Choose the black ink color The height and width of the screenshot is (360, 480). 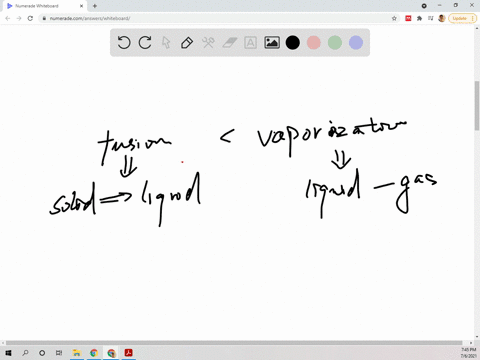[x=293, y=43]
